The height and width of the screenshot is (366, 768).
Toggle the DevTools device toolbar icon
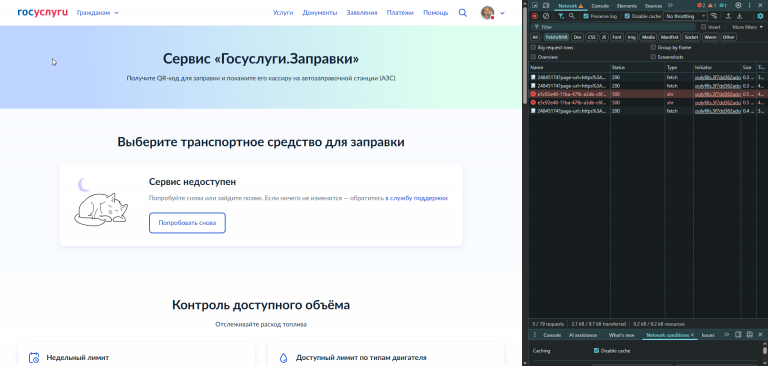(x=546, y=6)
